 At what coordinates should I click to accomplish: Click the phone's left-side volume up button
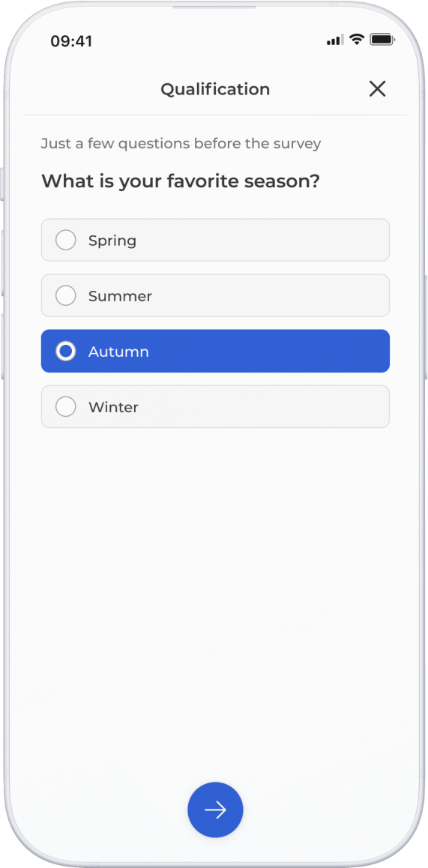pyautogui.click(x=2, y=263)
